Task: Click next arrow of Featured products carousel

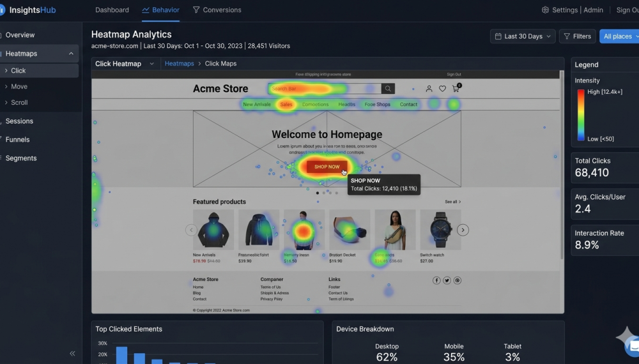Action: (x=463, y=230)
